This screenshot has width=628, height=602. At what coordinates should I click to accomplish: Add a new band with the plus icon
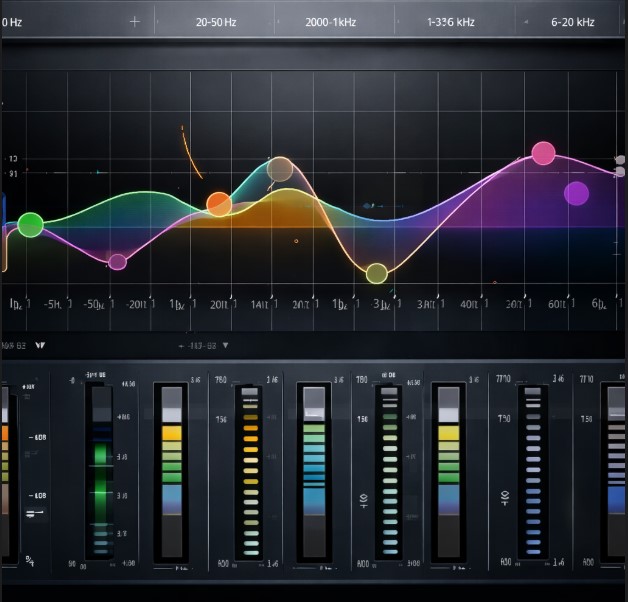(x=135, y=22)
